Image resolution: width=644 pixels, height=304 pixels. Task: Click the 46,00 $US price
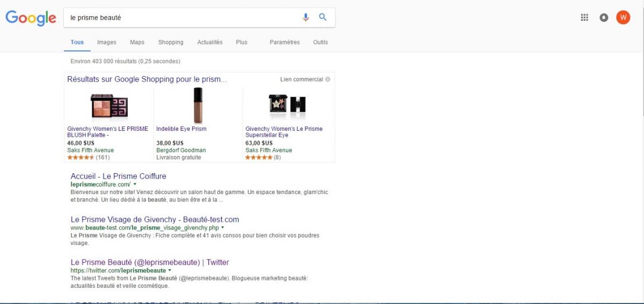point(80,143)
